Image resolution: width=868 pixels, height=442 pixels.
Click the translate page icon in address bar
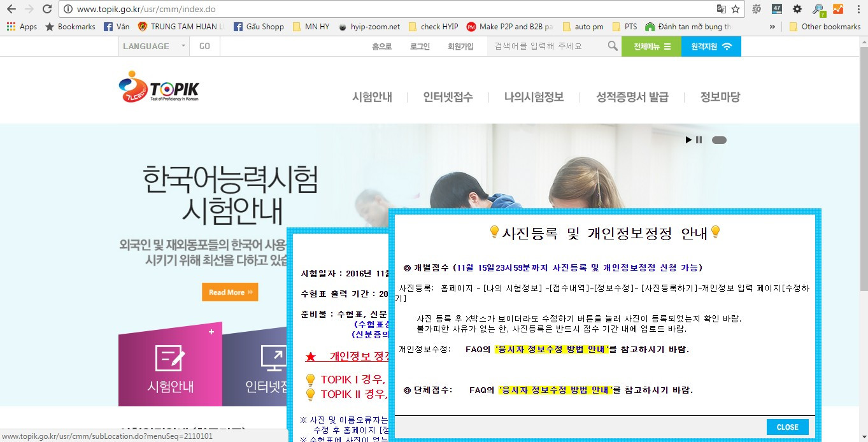(x=721, y=9)
